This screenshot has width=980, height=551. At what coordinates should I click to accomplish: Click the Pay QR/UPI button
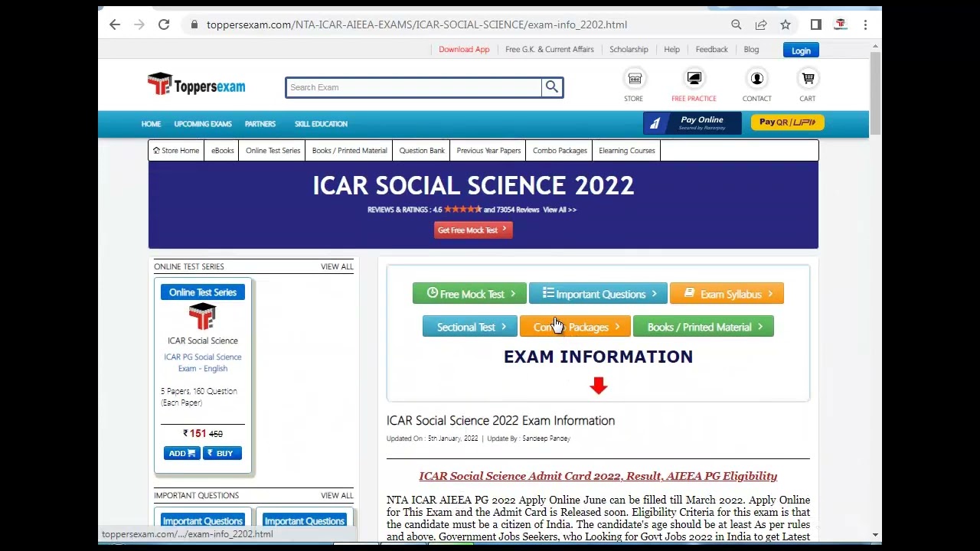[x=787, y=122]
